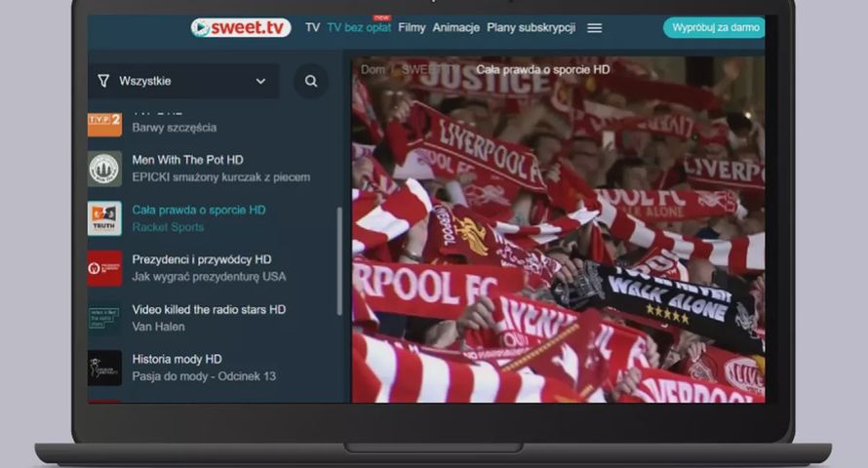This screenshot has height=468, width=868.
Task: Click the video player area
Action: pos(559,229)
